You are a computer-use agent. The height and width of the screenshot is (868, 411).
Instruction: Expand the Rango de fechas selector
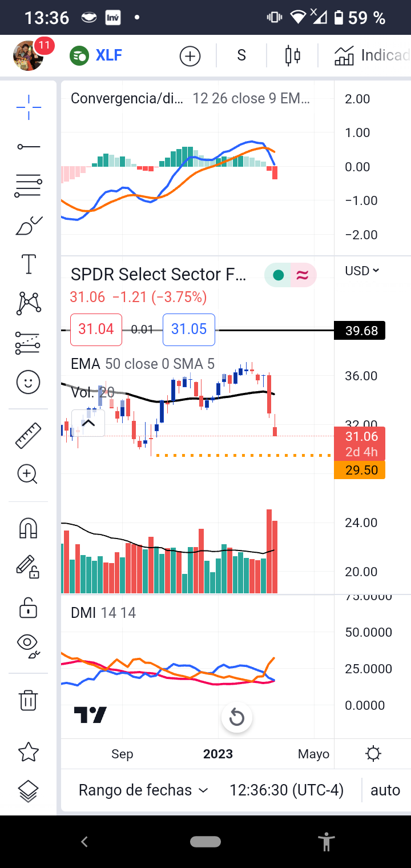pyautogui.click(x=143, y=790)
